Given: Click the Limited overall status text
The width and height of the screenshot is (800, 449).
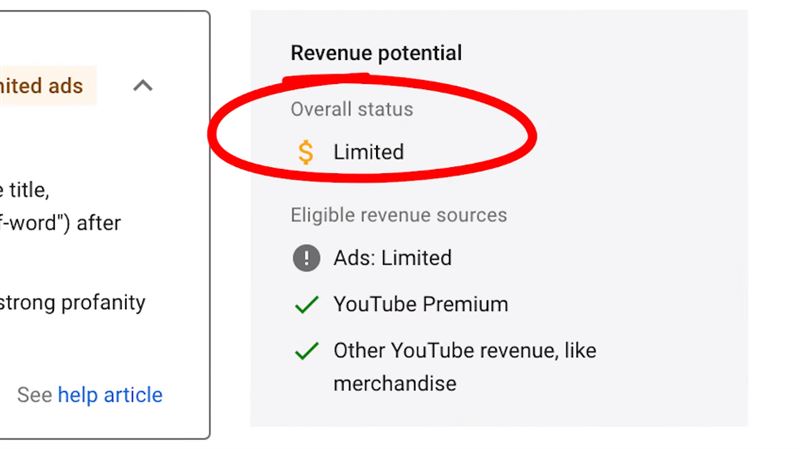Looking at the screenshot, I should [x=369, y=152].
